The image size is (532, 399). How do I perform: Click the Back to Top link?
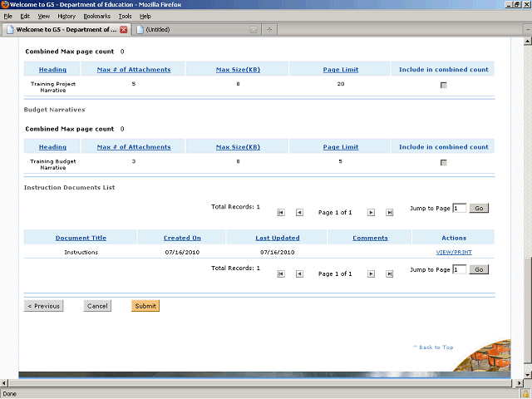(433, 347)
